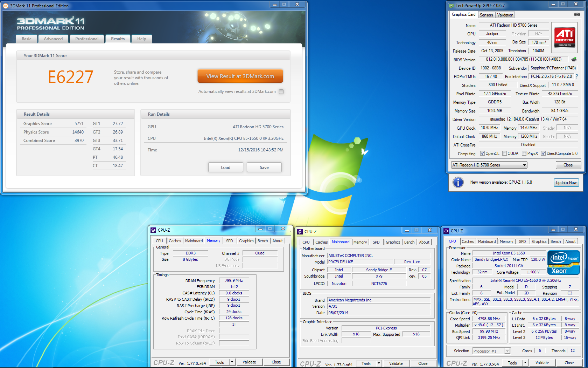The width and height of the screenshot is (588, 368).
Task: Click the GPU-Z info update icon
Action: (458, 182)
